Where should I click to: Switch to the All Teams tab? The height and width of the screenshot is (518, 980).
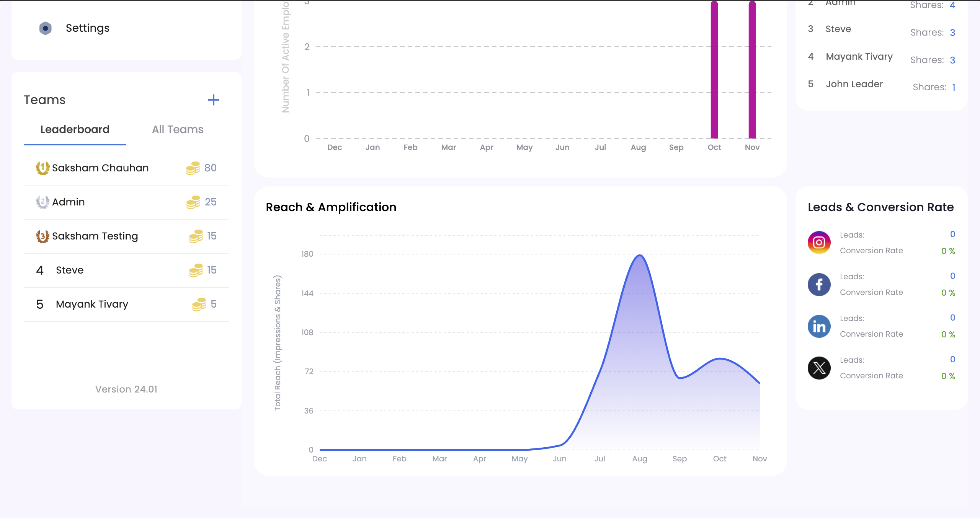(x=178, y=130)
